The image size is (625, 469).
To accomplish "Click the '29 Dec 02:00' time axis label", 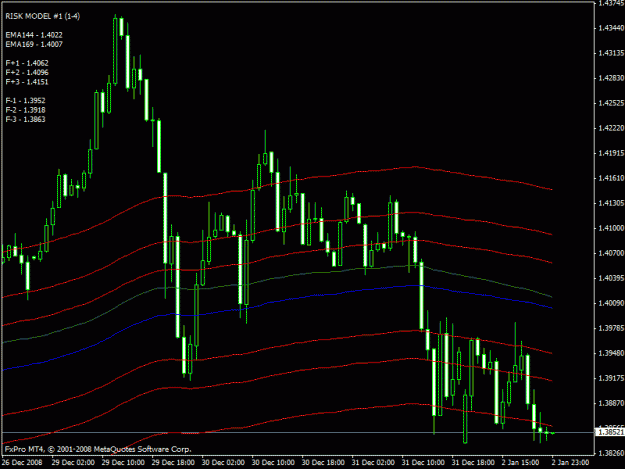I will coord(73,463).
